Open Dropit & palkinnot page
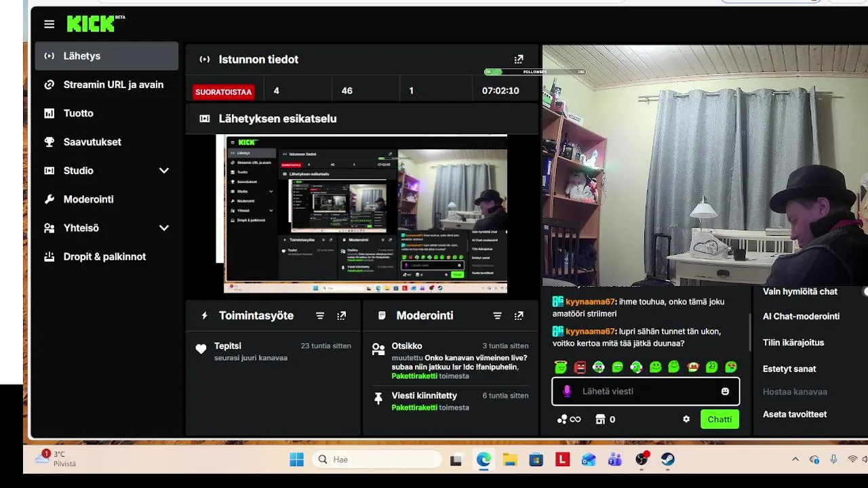Image resolution: width=868 pixels, height=488 pixels. tap(106, 257)
